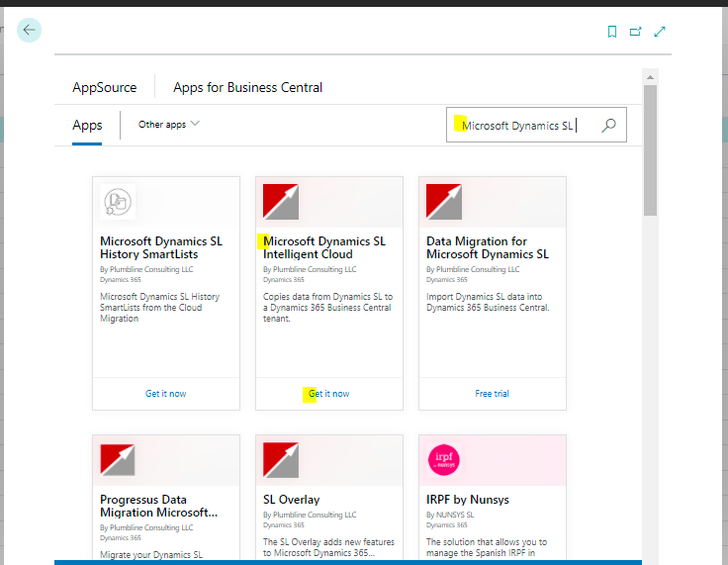Click 'Import Dynamics SL data into' description
The width and height of the screenshot is (728, 565).
coord(488,302)
